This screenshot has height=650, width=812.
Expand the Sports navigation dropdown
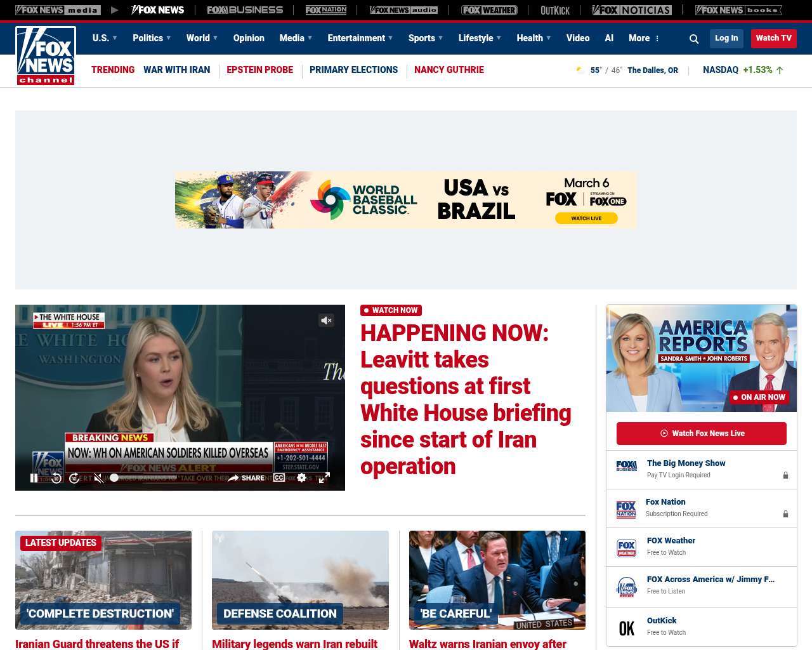(426, 38)
